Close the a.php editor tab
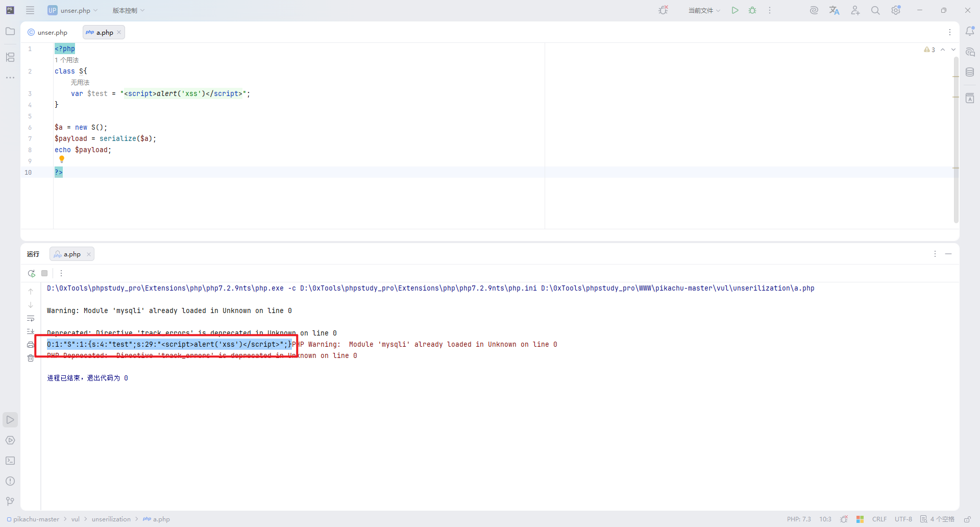This screenshot has height=527, width=980. pos(119,32)
